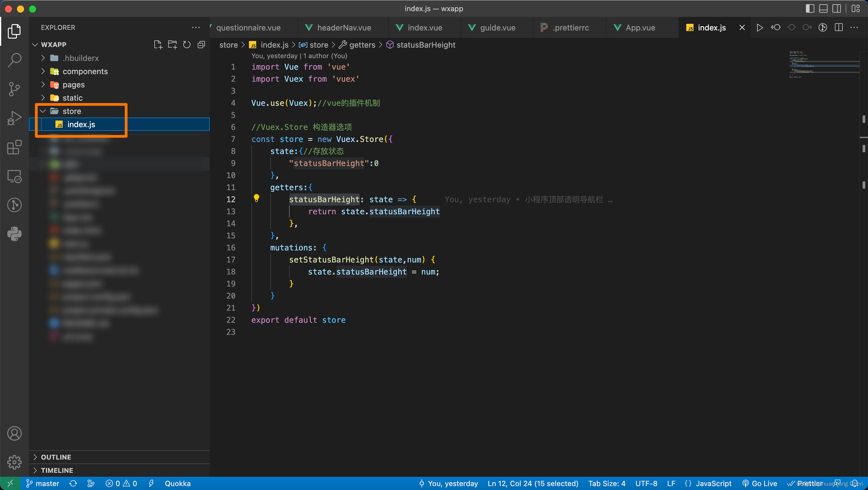868x490 pixels.
Task: Collapse all folders in Explorer
Action: coord(201,45)
